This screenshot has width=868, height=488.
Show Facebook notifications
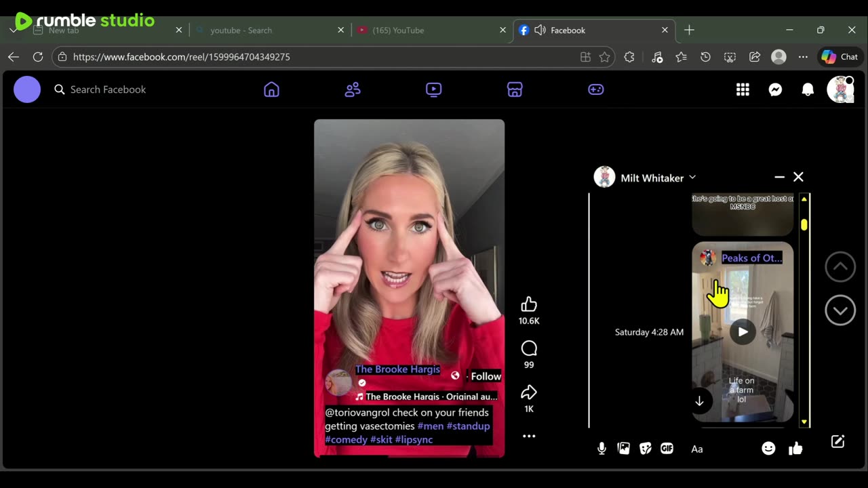(808, 89)
